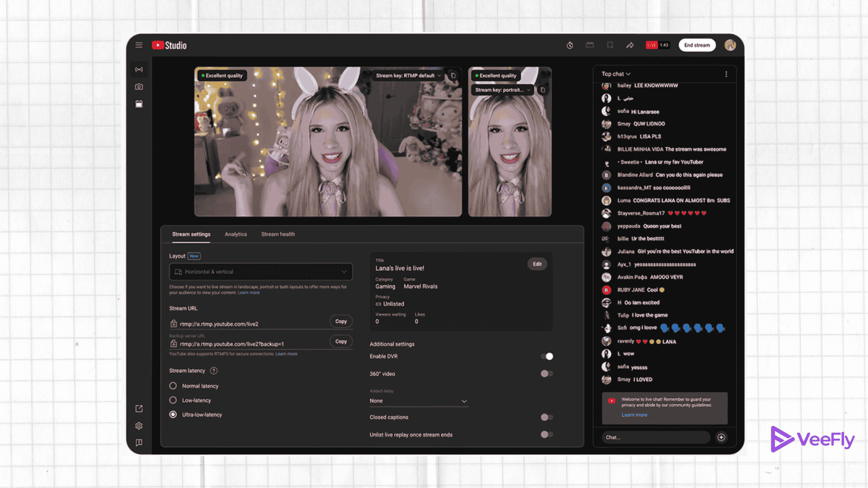Click the stopwatch stream timer icon
Viewport: 868px width, 488px height.
[x=569, y=45]
